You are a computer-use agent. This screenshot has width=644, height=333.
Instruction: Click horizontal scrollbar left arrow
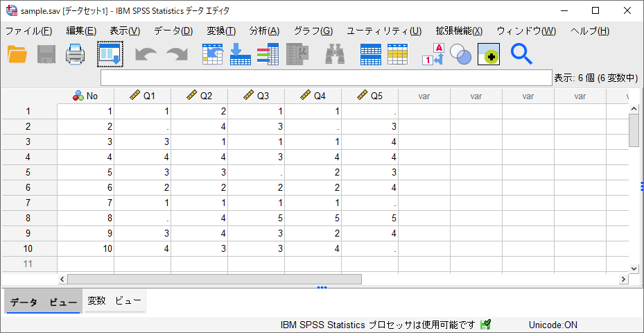click(62, 279)
